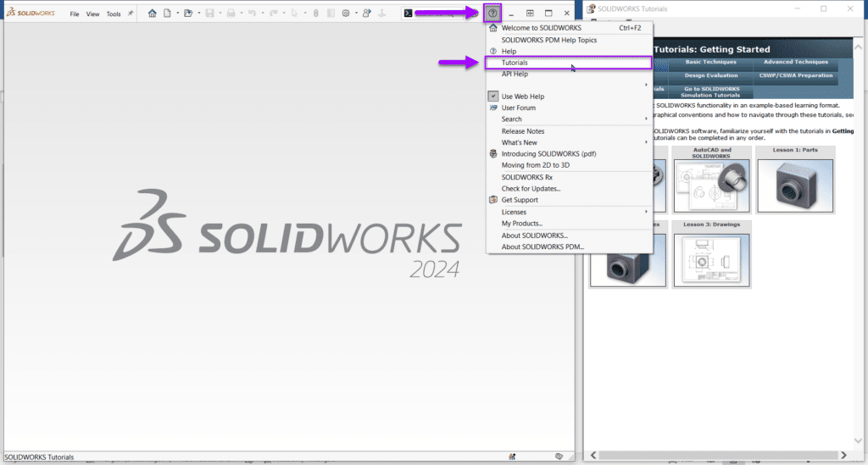The height and width of the screenshot is (465, 868).
Task: Click Tutorials window vertical scrollbar down arrow
Action: pyautogui.click(x=858, y=440)
